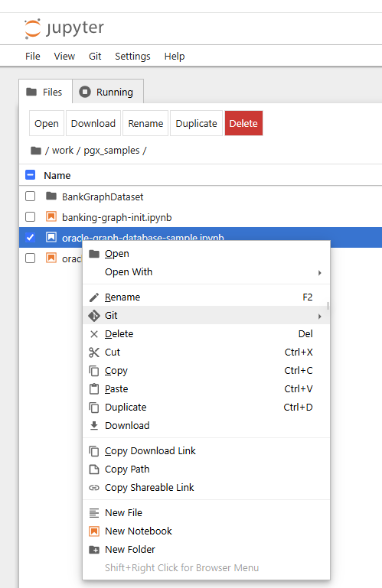Click the X icon beside Delete entry
The height and width of the screenshot is (588, 382).
(94, 334)
